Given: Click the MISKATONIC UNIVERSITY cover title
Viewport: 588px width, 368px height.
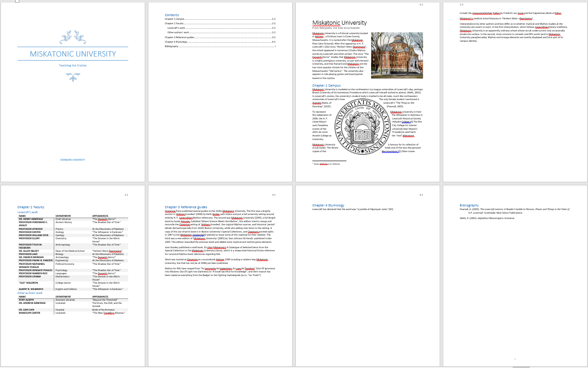Looking at the screenshot, I should point(73,54).
